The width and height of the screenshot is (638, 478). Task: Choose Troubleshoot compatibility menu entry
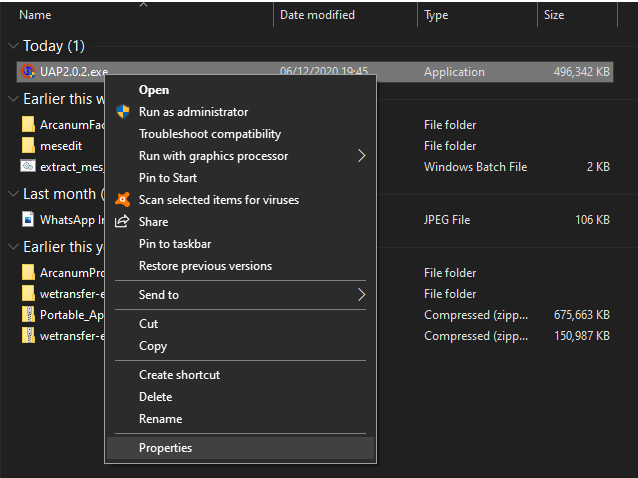point(210,134)
